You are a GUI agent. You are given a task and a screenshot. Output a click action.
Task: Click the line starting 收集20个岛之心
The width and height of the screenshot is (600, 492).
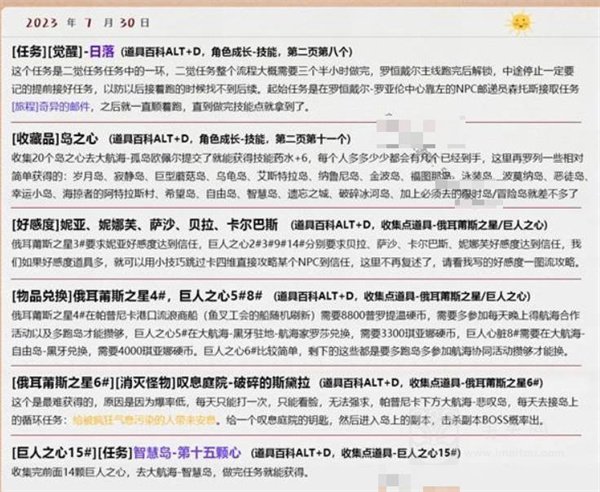(x=297, y=158)
